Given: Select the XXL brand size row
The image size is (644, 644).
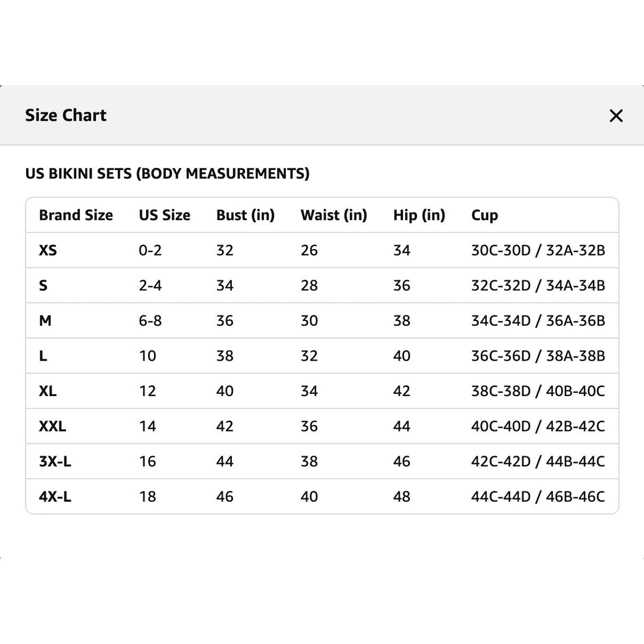Looking at the screenshot, I should pyautogui.click(x=322, y=426).
